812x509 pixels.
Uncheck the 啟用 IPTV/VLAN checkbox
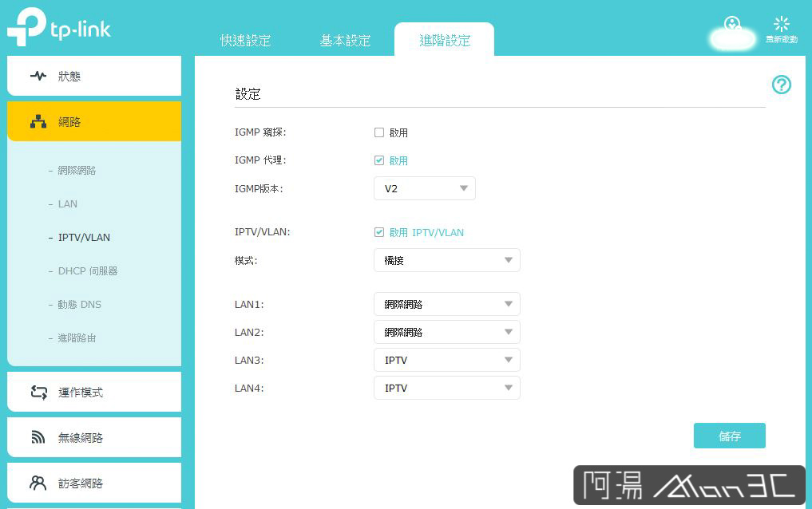[x=379, y=232]
